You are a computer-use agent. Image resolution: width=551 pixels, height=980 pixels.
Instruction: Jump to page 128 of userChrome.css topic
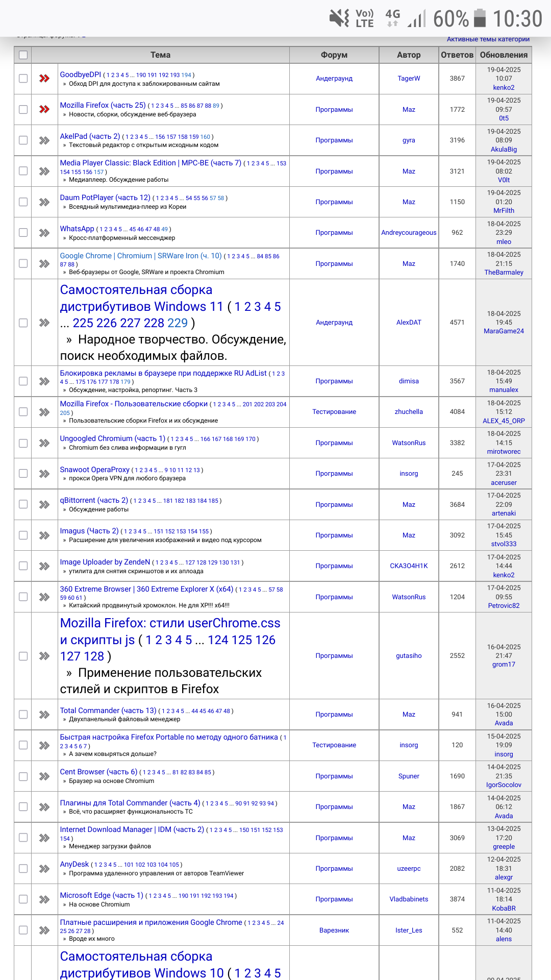point(93,656)
